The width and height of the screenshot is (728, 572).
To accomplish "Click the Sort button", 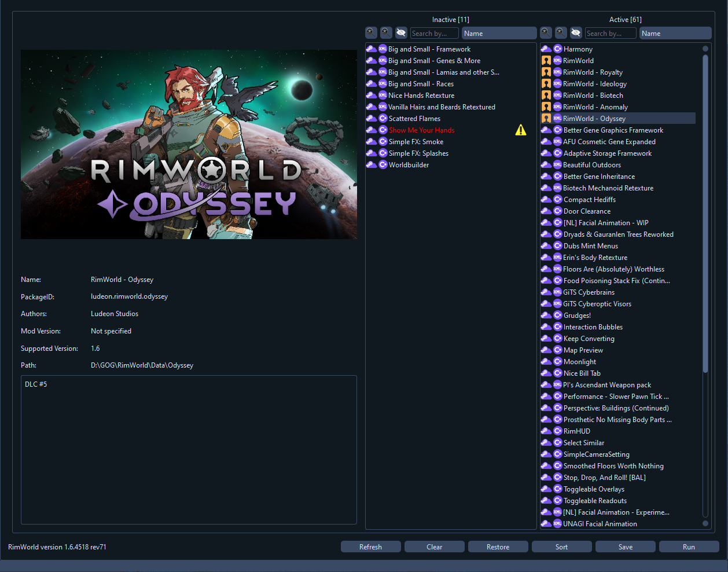I will click(561, 547).
